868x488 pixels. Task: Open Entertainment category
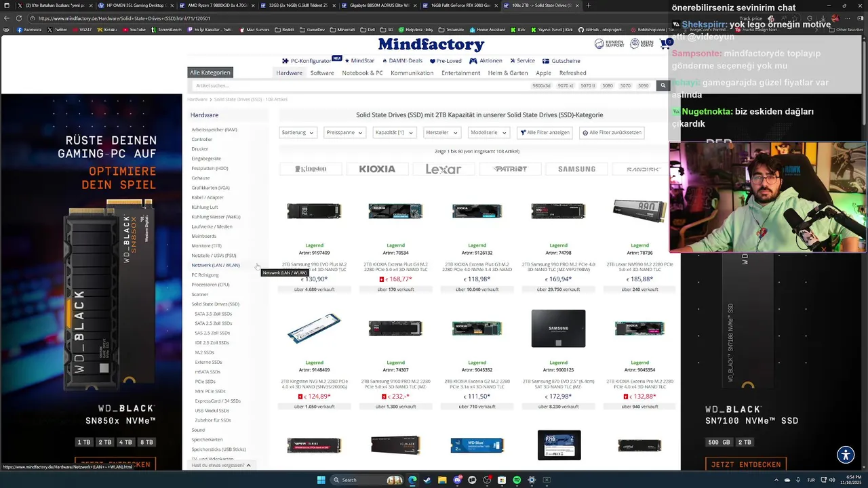coord(461,73)
